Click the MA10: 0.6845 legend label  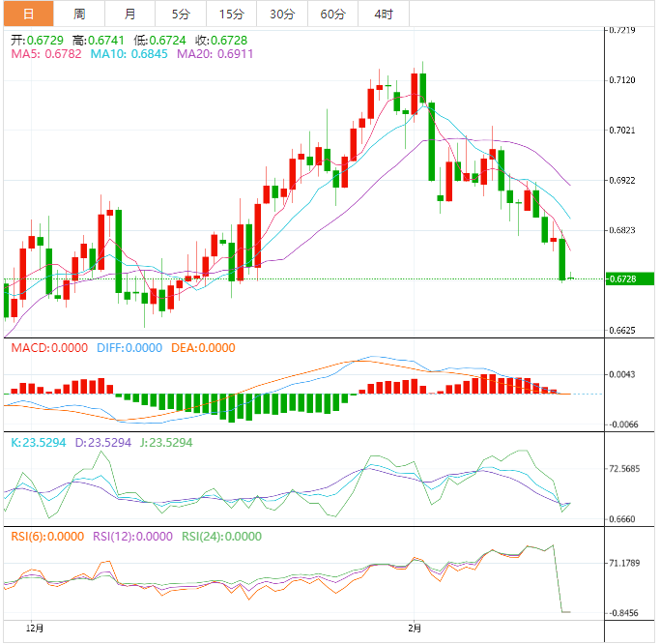coord(129,54)
